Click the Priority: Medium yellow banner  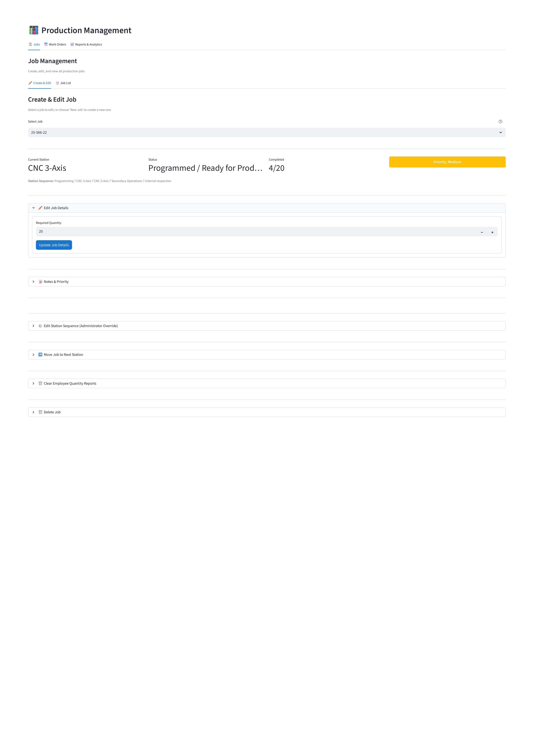447,162
